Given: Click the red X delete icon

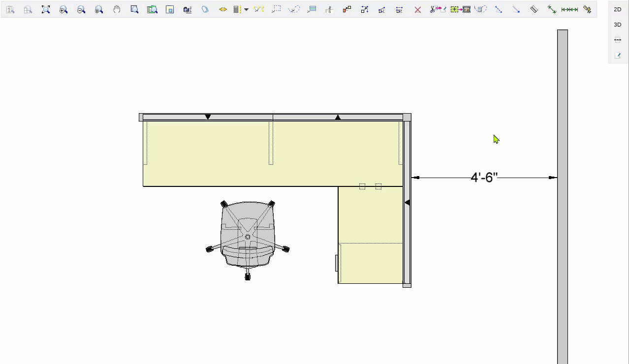Looking at the screenshot, I should (x=418, y=9).
